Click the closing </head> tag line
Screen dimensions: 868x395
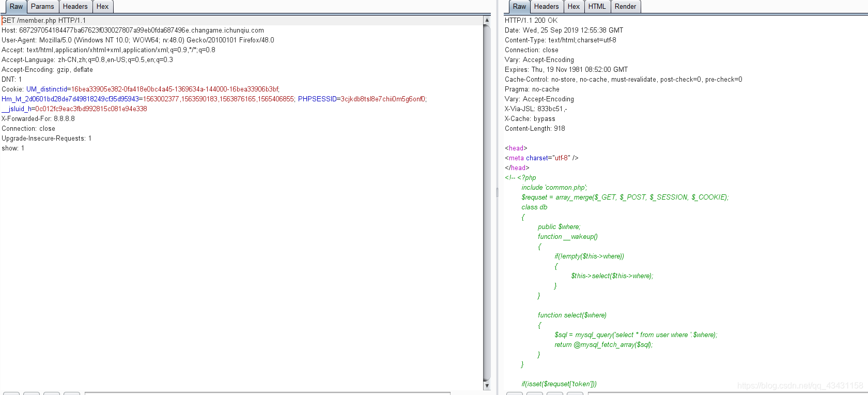coord(517,168)
